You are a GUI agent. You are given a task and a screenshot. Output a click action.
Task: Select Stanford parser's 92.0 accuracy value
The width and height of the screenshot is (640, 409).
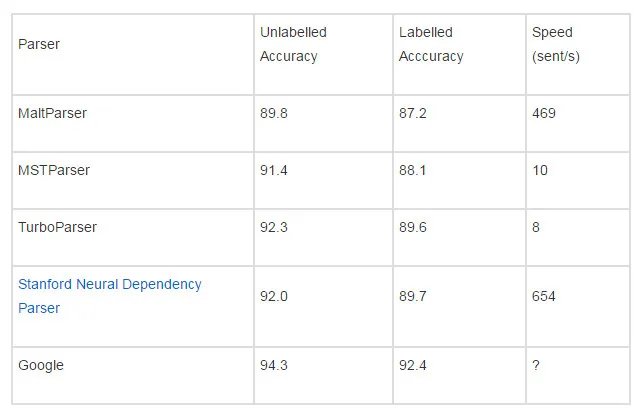(274, 296)
